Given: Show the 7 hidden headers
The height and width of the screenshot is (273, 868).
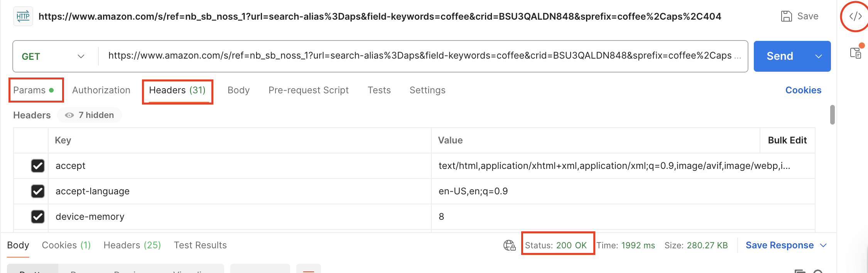Looking at the screenshot, I should tap(90, 115).
